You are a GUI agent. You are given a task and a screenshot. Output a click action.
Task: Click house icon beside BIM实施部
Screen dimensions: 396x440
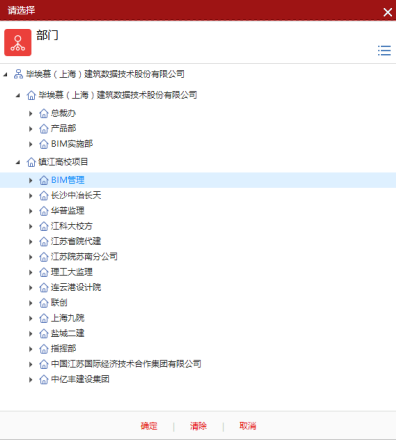coord(44,144)
